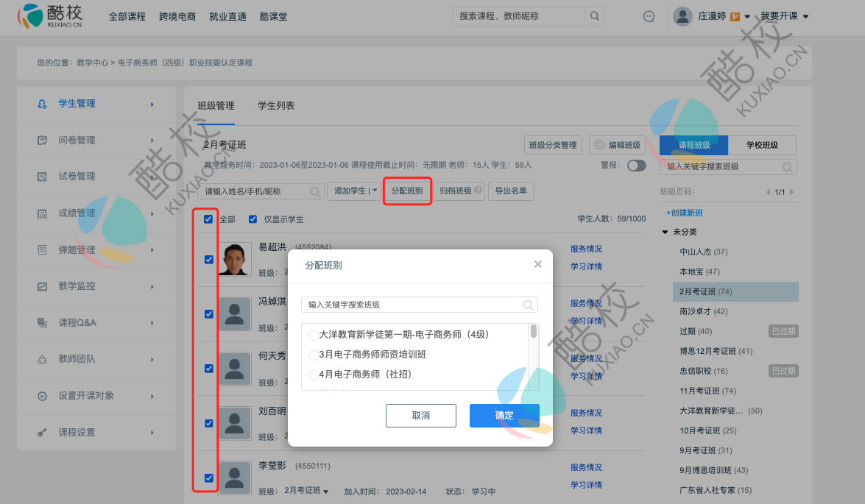The width and height of the screenshot is (865, 504).
Task: Click the Kuxiao logo in the header
Action: [50, 16]
